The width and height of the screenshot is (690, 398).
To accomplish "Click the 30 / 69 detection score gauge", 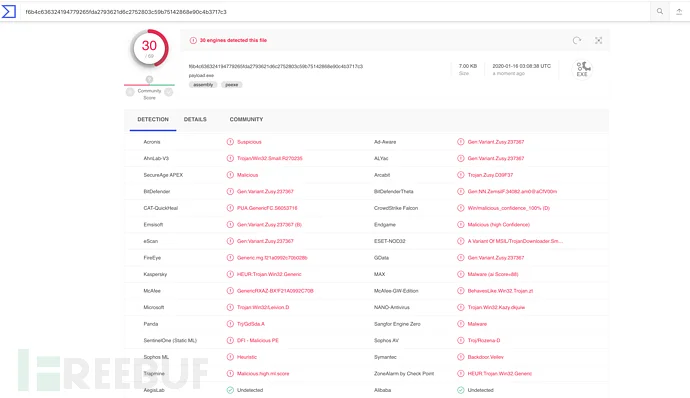I will pos(150,48).
